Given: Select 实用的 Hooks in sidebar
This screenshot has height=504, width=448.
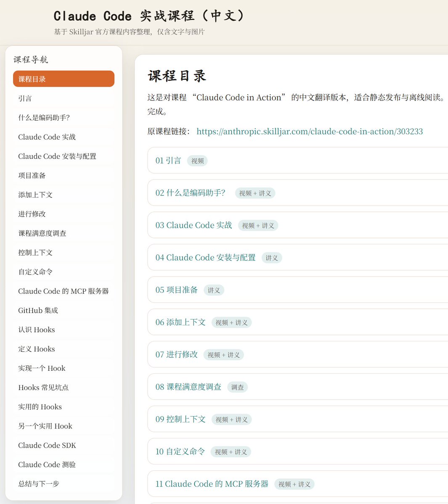Looking at the screenshot, I should pyautogui.click(x=64, y=406).
